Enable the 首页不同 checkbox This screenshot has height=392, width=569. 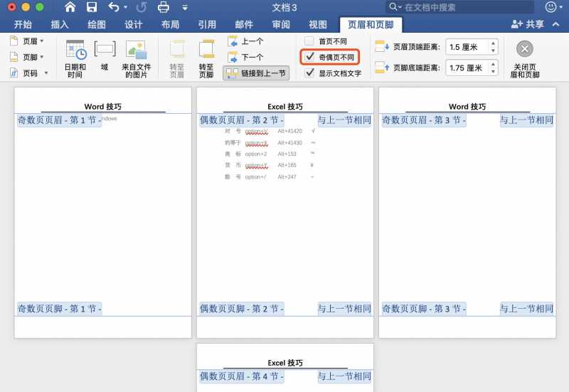pyautogui.click(x=309, y=41)
